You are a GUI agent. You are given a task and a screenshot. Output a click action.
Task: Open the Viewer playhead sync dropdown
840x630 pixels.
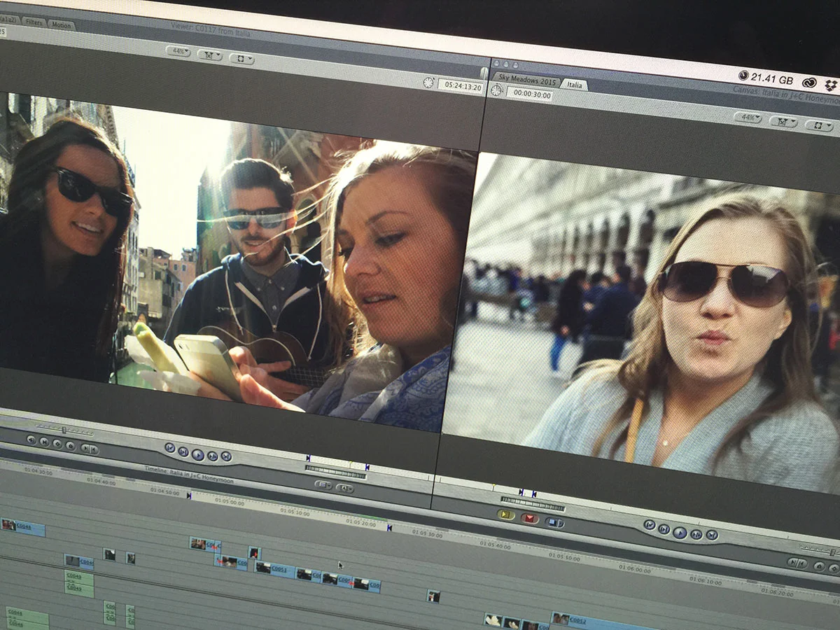[x=209, y=55]
